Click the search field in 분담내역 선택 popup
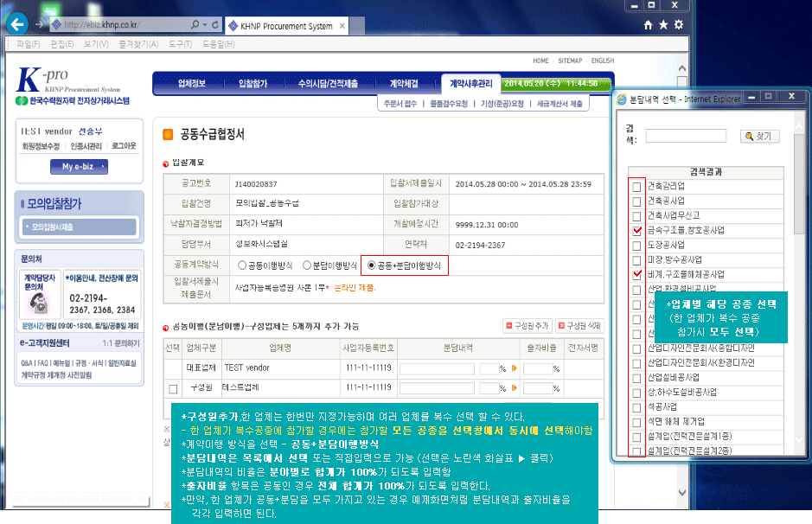The height and width of the screenshot is (524, 812). 686,136
